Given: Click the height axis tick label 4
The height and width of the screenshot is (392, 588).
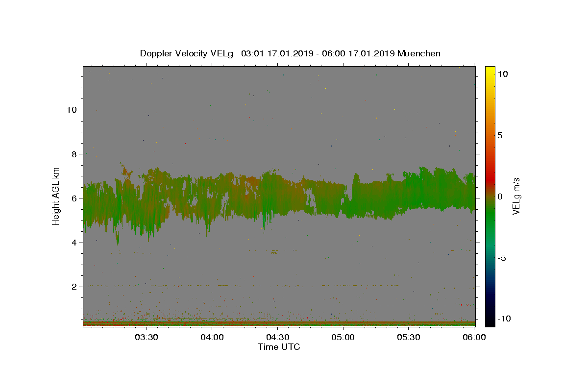Looking at the screenshot, I should point(74,243).
